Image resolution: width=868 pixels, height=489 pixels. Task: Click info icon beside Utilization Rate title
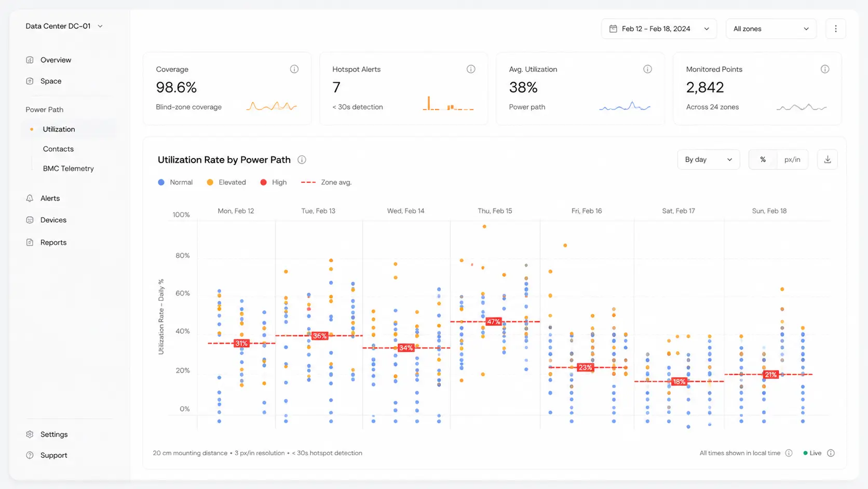302,160
